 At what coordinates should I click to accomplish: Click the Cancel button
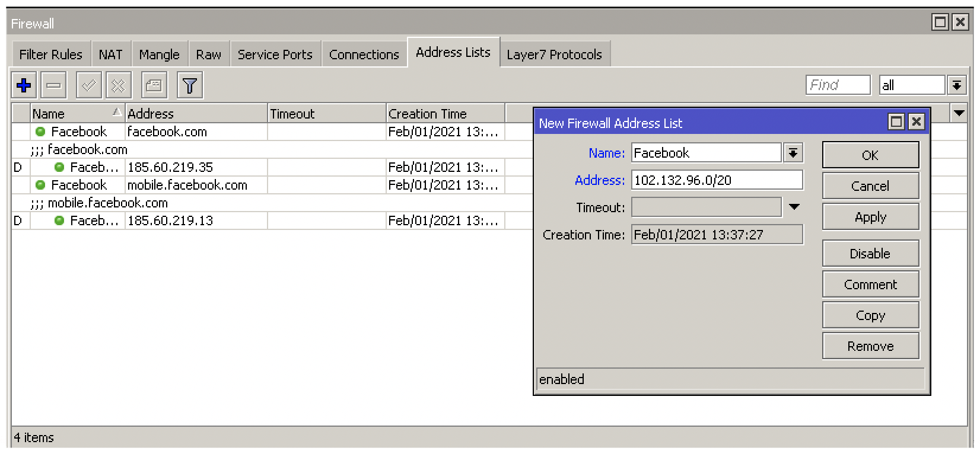point(870,186)
